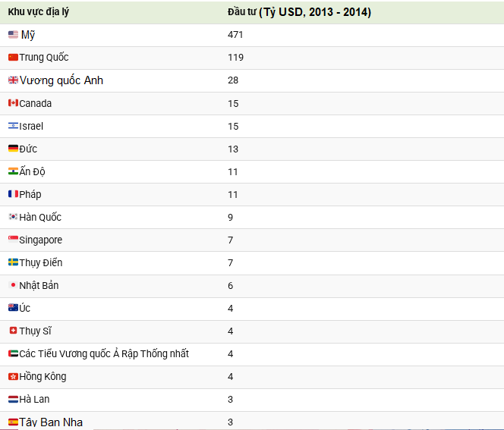Follow the Vương quốc Anh link

click(61, 80)
